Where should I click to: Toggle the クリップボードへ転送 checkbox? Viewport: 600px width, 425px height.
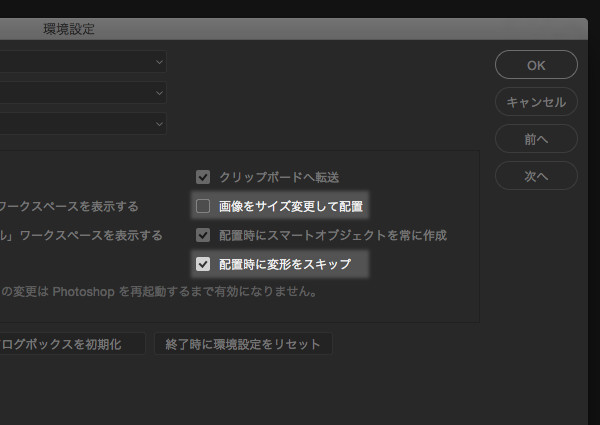tap(203, 177)
